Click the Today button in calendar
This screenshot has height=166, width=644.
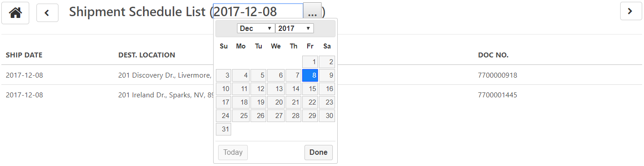click(x=233, y=152)
